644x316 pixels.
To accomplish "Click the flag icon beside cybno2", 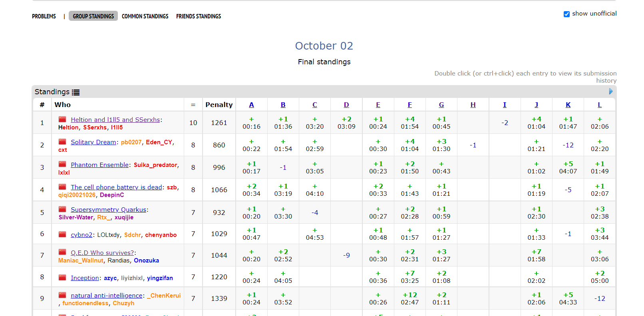I will [x=62, y=235].
